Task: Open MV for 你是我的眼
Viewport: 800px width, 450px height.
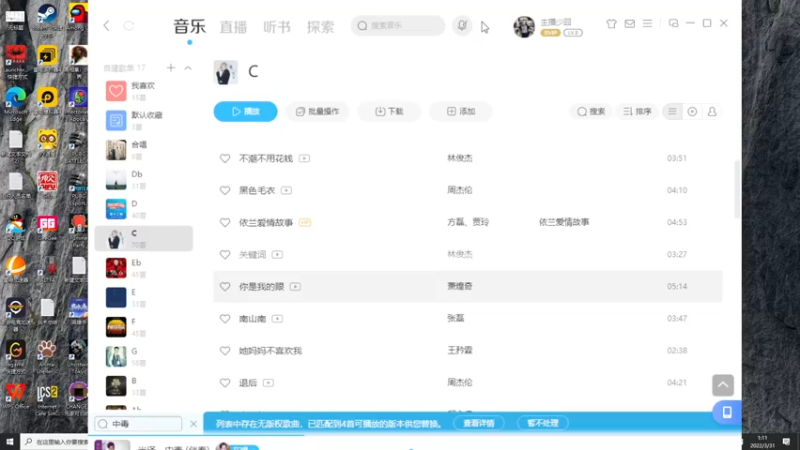Action: pos(295,287)
